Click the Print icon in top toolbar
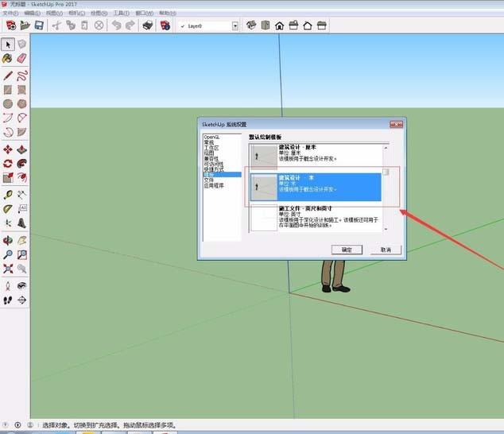This screenshot has height=434, width=504. click(148, 25)
